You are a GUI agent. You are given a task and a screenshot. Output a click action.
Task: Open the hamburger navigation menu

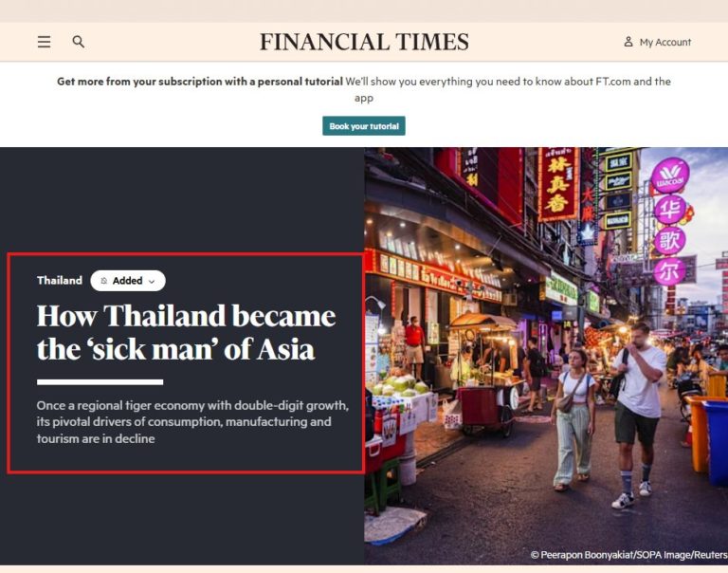[45, 42]
